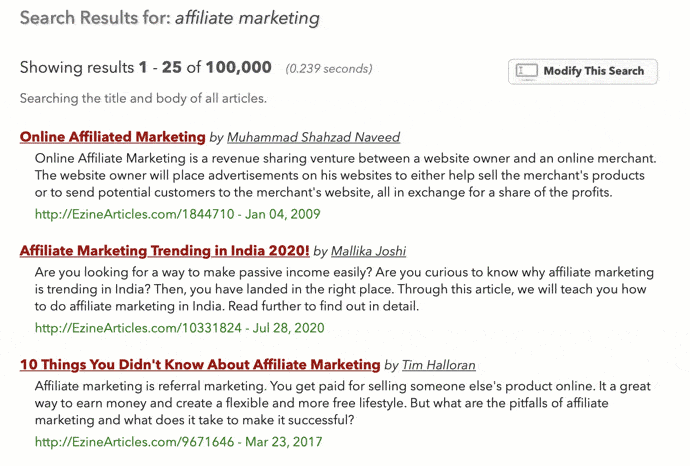
Task: Click the 'Search Results for: affiliate marketing' heading
Action: 170,18
